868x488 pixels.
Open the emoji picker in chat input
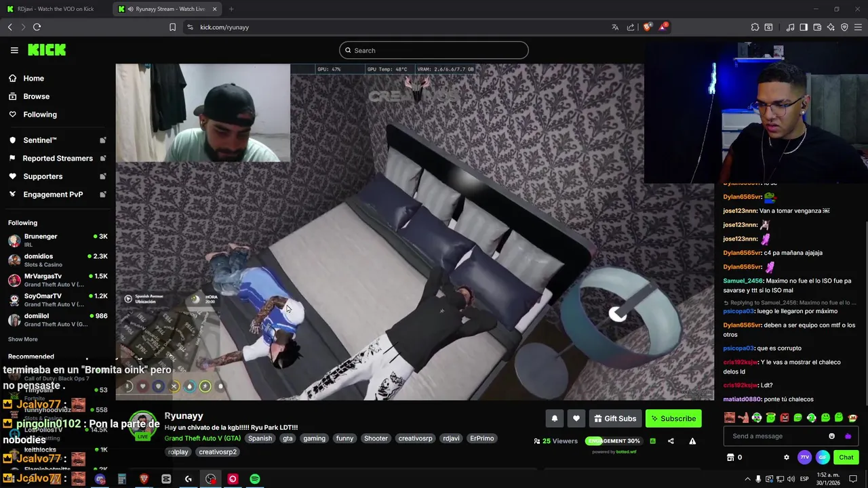pyautogui.click(x=831, y=436)
